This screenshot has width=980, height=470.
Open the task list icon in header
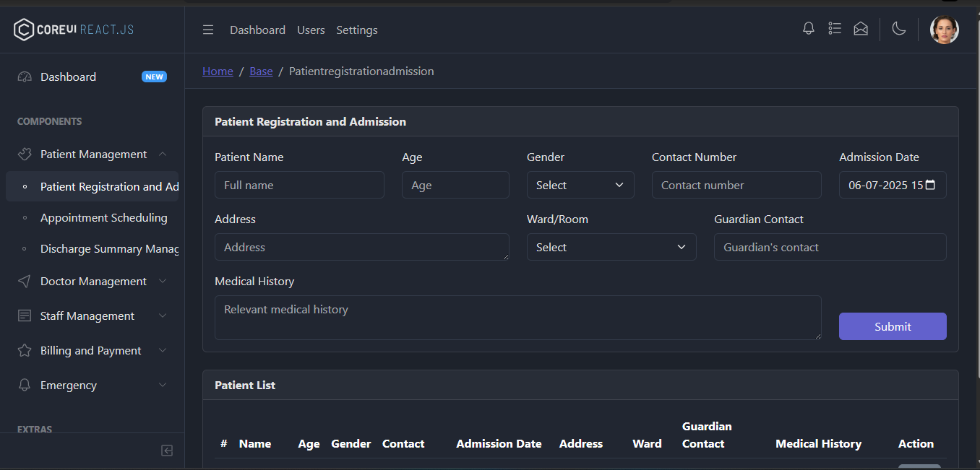(835, 29)
